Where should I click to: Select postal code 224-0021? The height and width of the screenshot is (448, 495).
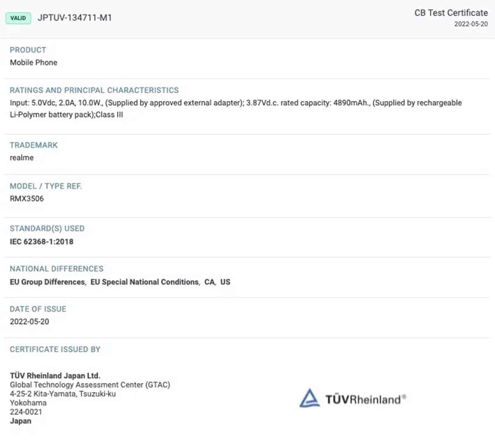[26, 412]
